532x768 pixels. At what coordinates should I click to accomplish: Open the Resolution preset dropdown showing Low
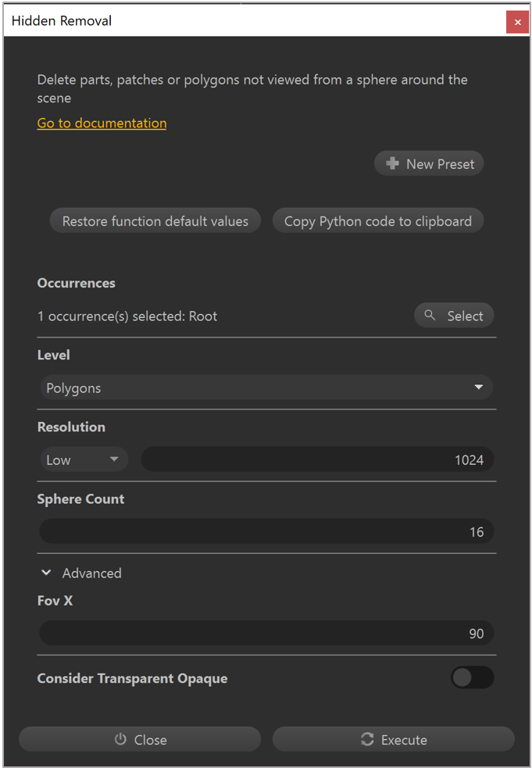click(x=84, y=460)
